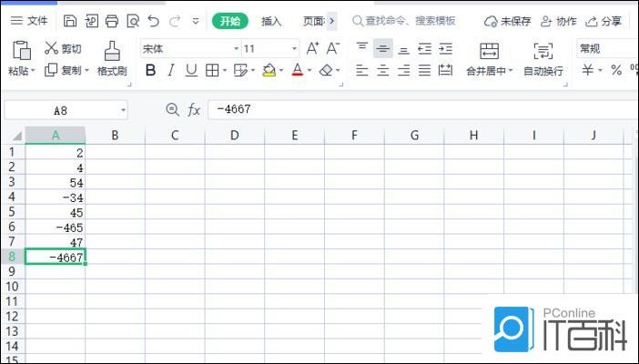Click the ¥ currency format icon

(x=587, y=70)
